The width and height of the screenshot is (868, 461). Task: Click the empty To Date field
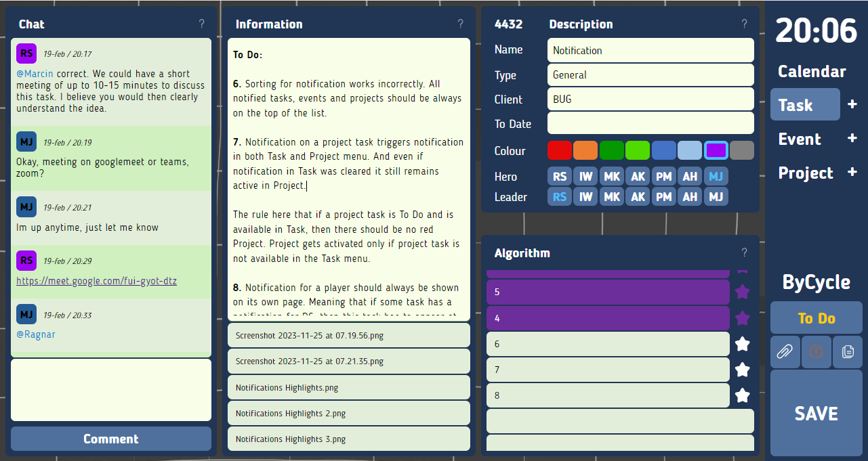(650, 123)
